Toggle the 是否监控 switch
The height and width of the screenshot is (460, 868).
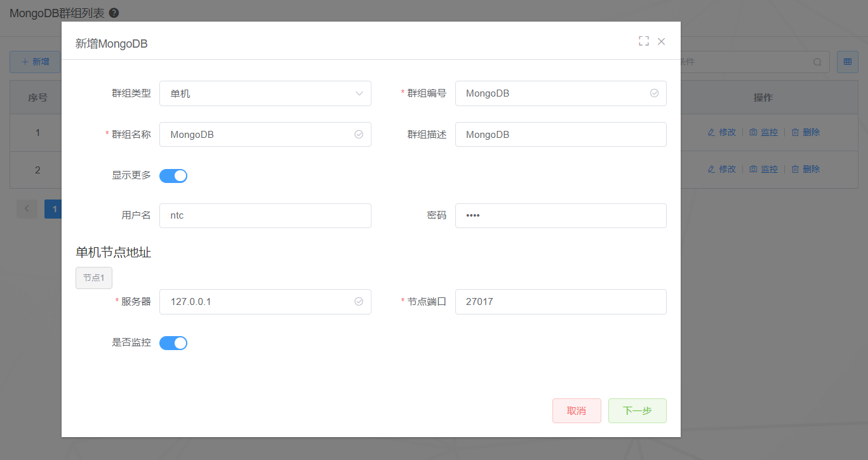173,343
